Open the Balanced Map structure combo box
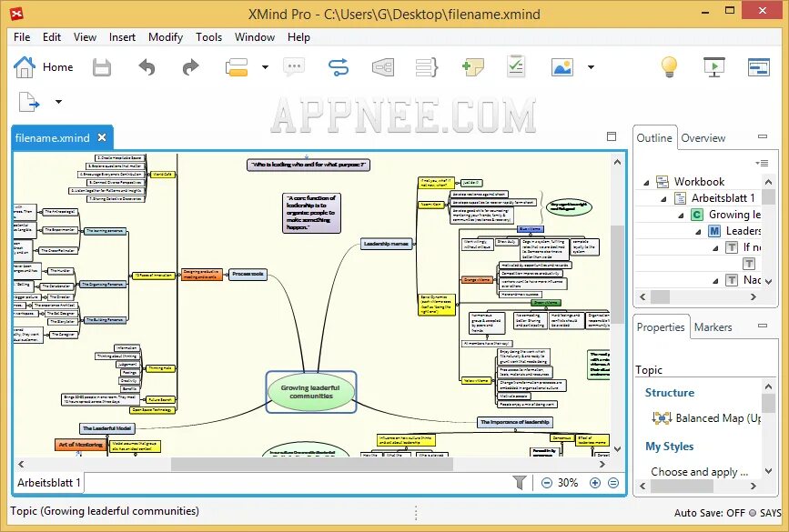The image size is (789, 532). [x=706, y=417]
